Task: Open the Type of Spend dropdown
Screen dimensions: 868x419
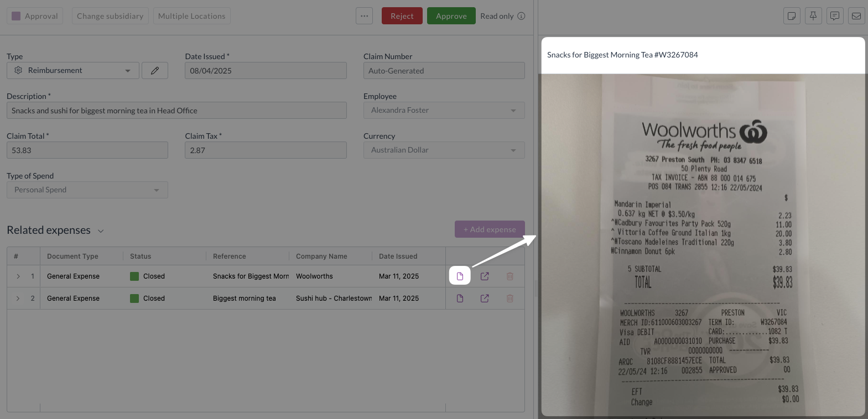Action: click(x=87, y=190)
